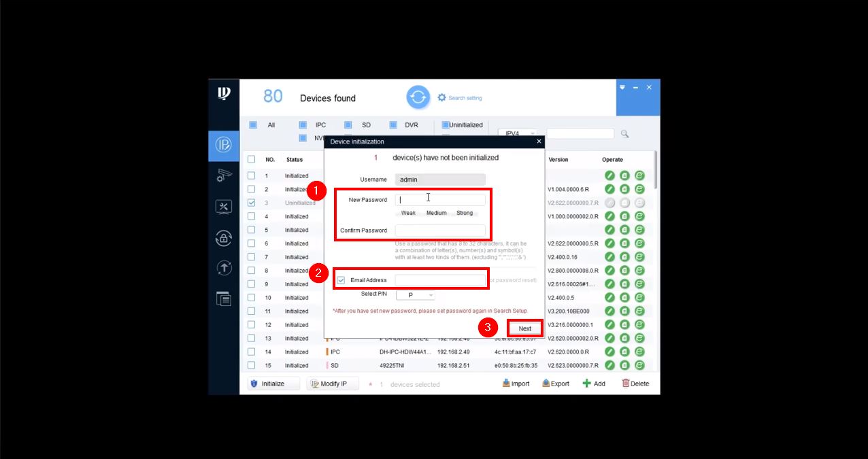Edit device in row NO. 8
Screen dimensions: 868x459
610,271
